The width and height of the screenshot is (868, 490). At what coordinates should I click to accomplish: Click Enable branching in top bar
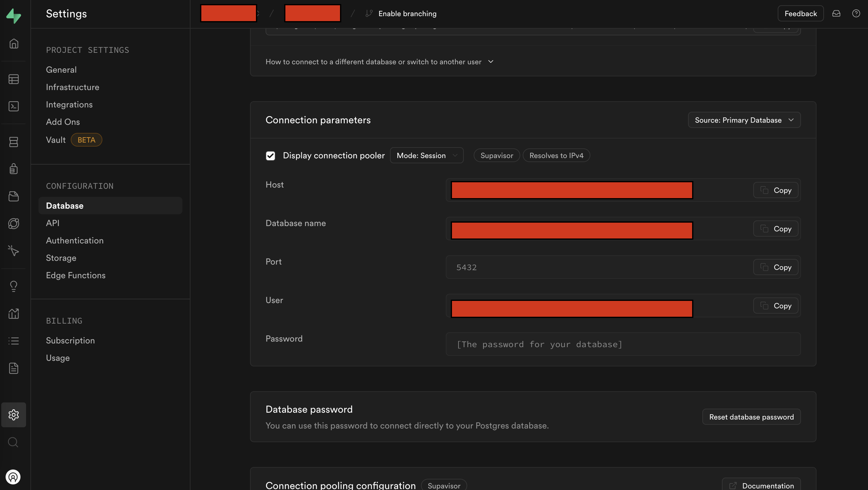(407, 13)
